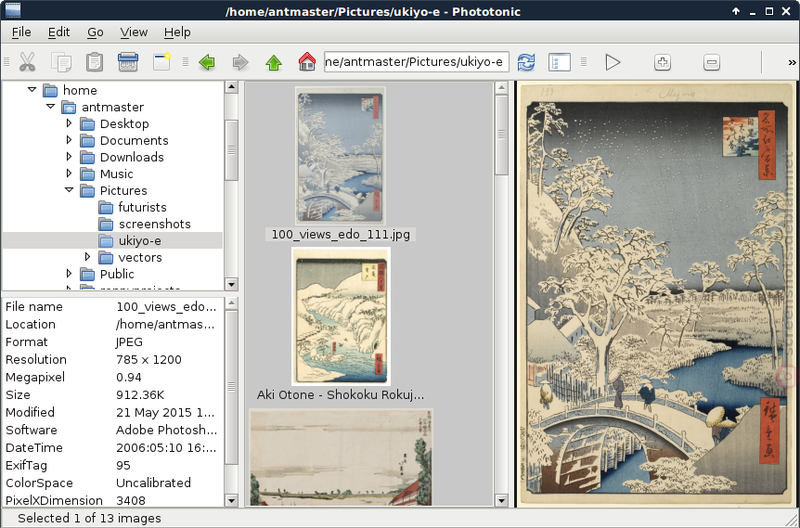Expand the Public folder

pos(69,273)
